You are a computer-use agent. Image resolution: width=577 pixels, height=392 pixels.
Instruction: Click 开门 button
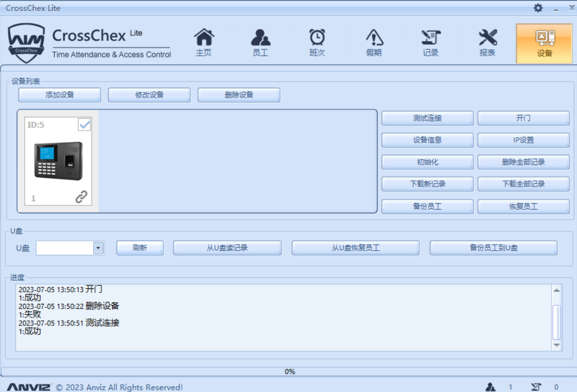524,118
